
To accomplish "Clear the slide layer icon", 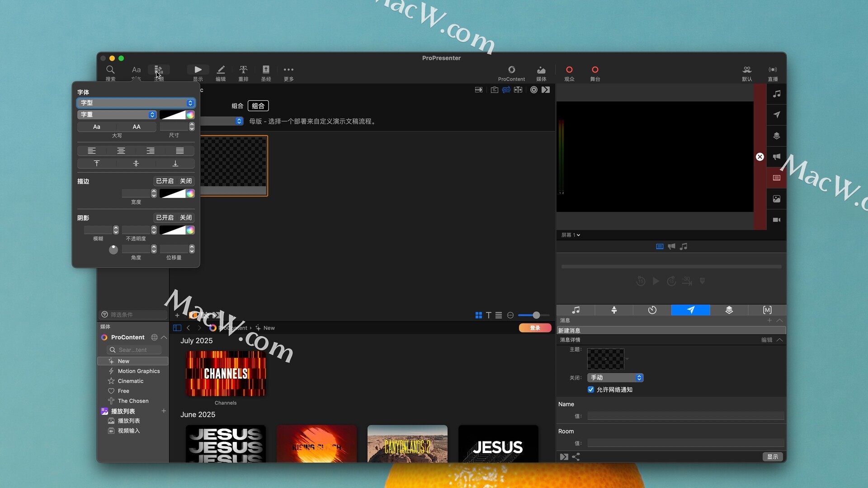I will tap(777, 178).
